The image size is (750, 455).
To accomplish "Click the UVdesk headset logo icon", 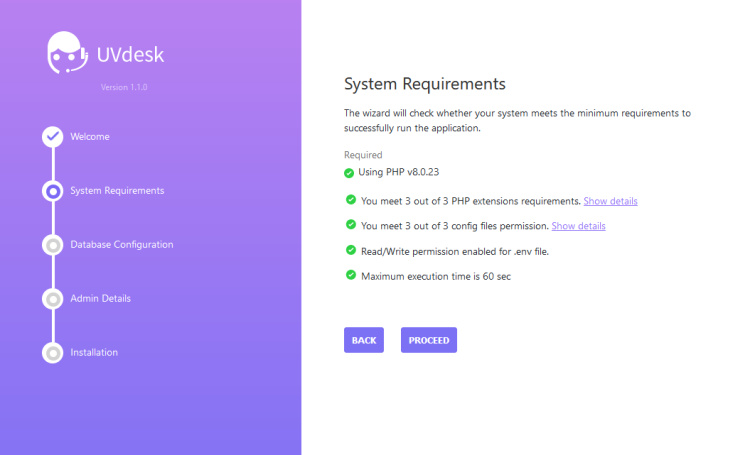I will tap(68, 55).
